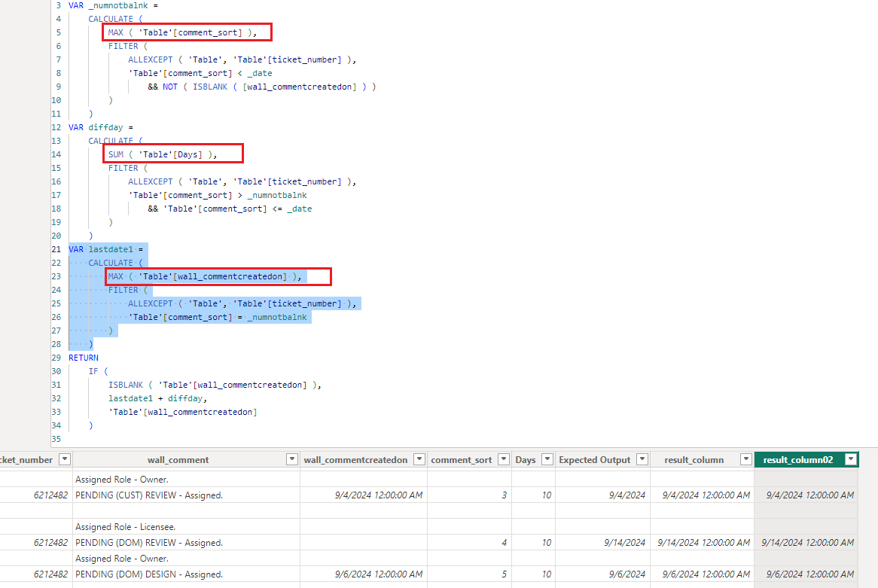The image size is (878, 588).
Task: Click on 'MAX ( 'Table'[wall_commentcreatedon] ),' code
Action: [x=204, y=276]
